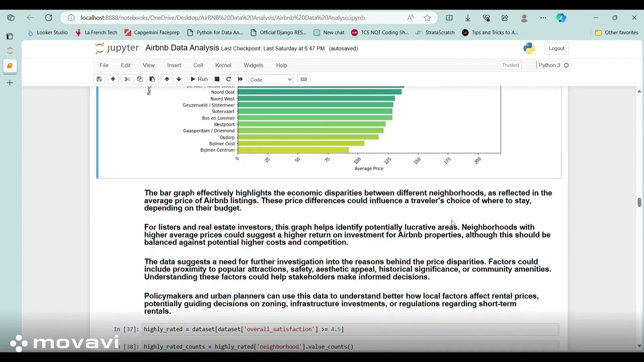Image resolution: width=644 pixels, height=362 pixels.
Task: Open the browser profile avatar
Action: (524, 18)
